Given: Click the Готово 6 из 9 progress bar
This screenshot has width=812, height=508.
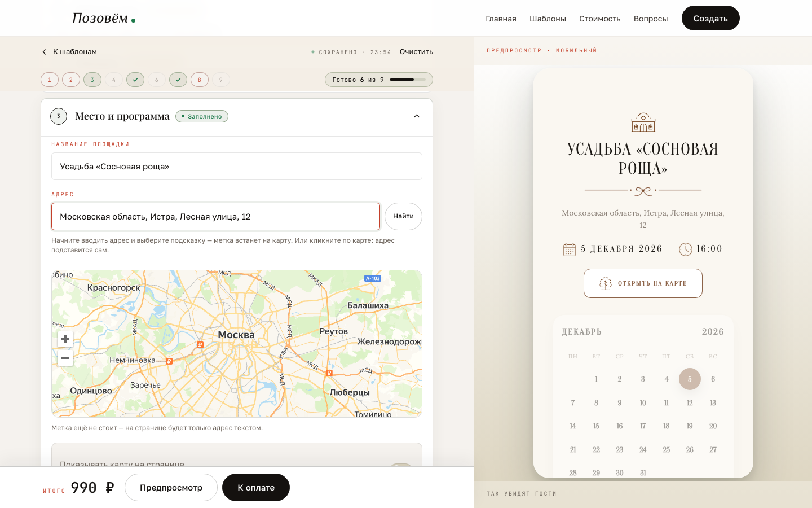Looking at the screenshot, I should coord(379,80).
